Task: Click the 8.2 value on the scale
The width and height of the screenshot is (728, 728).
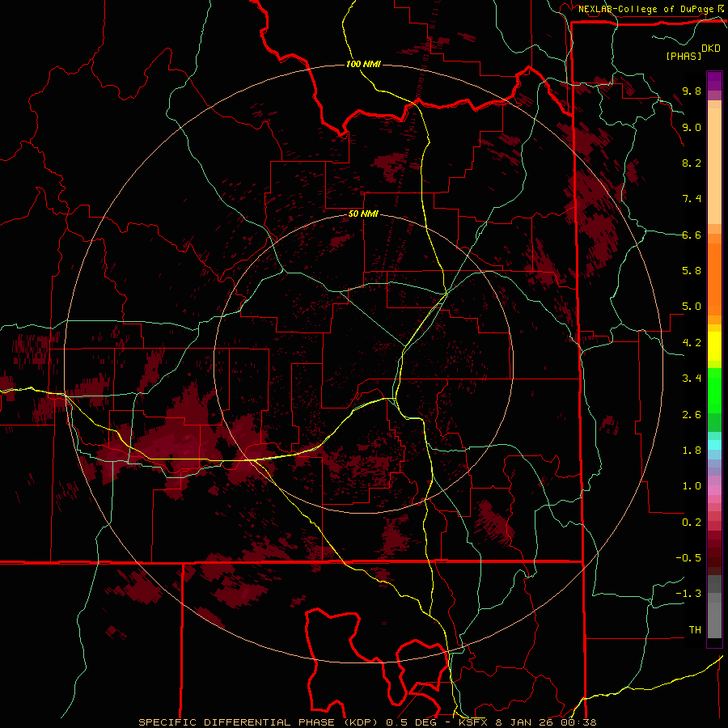Action: (692, 163)
